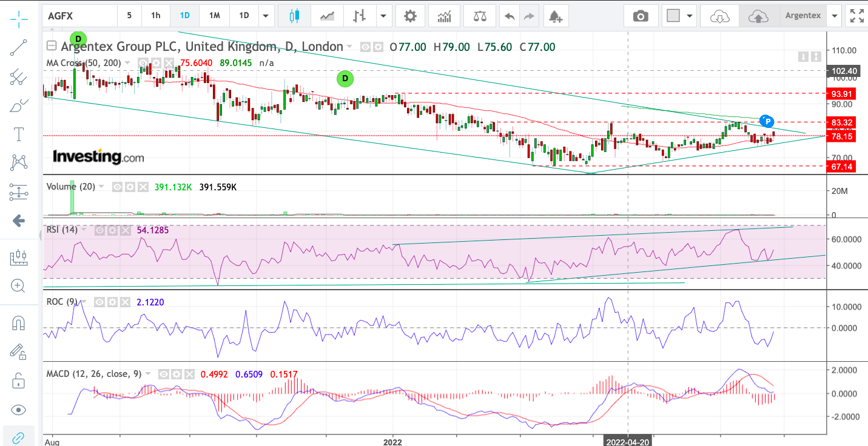Viewport: 868px width, 446px height.
Task: Select the long position prediction tool
Action: [x=19, y=192]
